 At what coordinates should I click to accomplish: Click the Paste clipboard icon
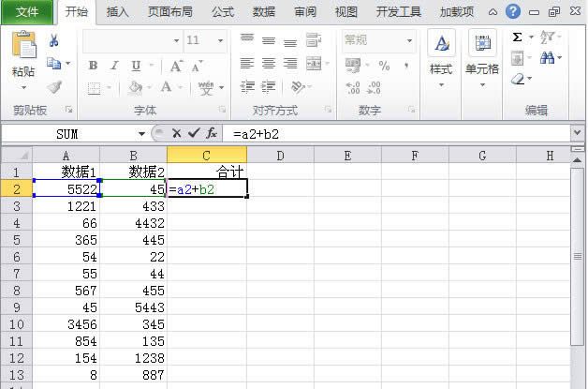pos(24,44)
